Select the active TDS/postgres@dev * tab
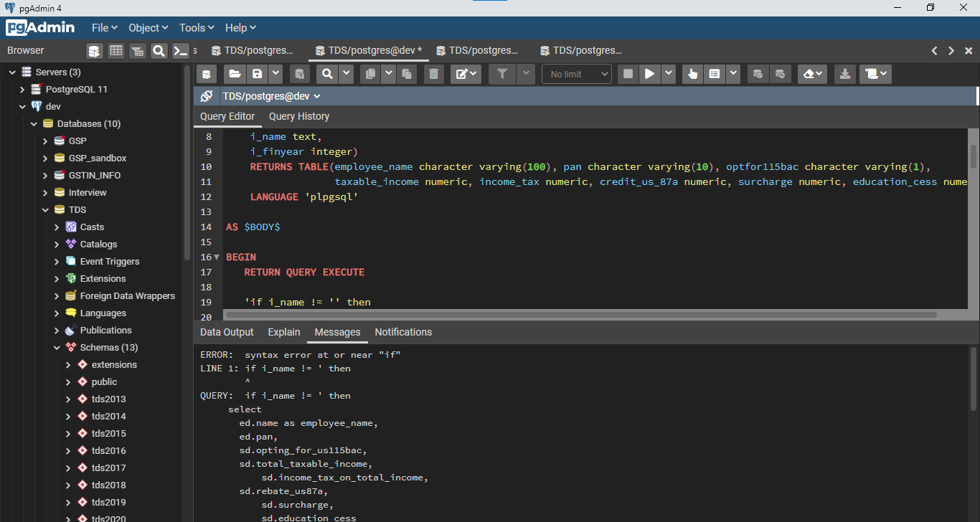This screenshot has height=522, width=980. (x=368, y=51)
